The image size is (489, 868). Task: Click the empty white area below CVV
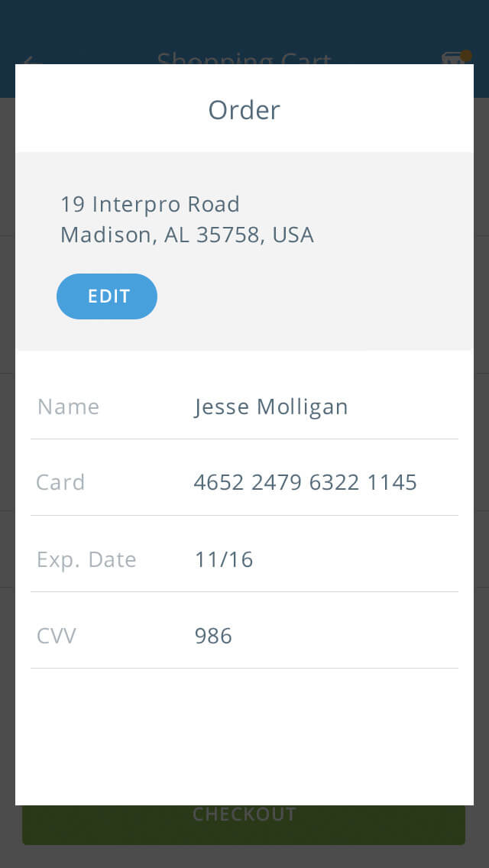pyautogui.click(x=244, y=734)
